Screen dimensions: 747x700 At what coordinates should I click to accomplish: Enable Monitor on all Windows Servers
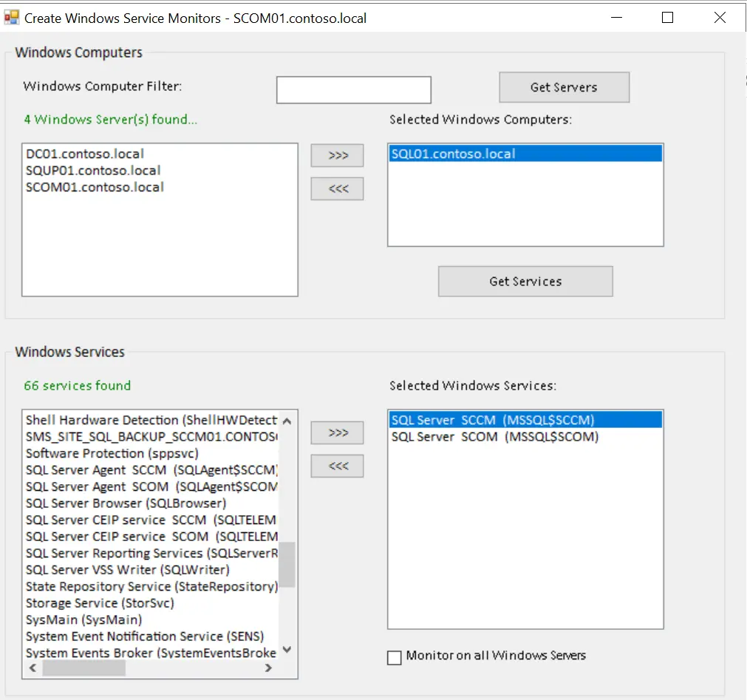pyautogui.click(x=395, y=657)
